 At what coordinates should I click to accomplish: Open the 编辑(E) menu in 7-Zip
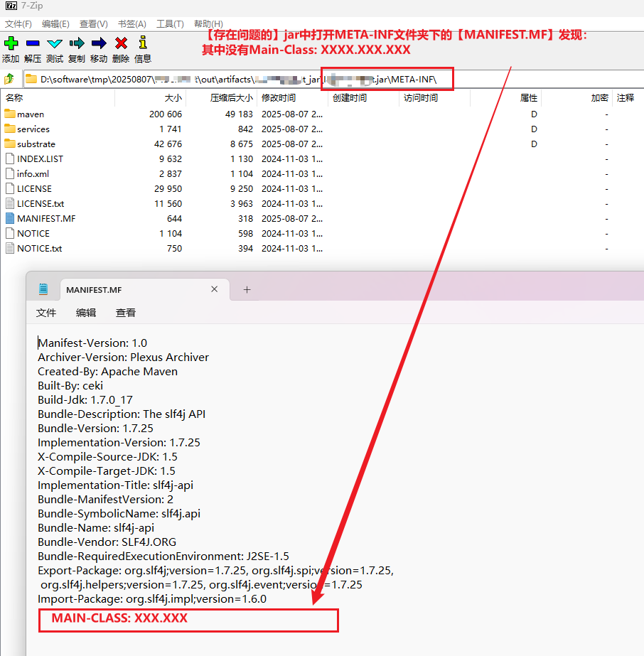pyautogui.click(x=55, y=24)
